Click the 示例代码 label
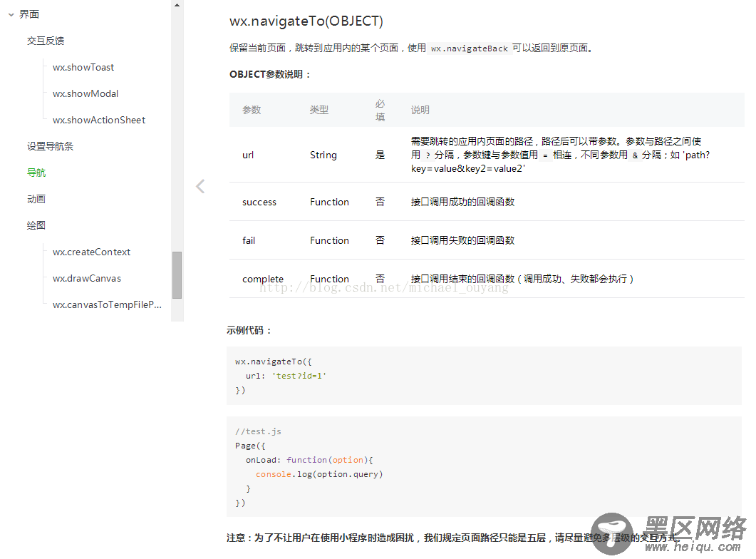The height and width of the screenshot is (559, 756). click(249, 330)
